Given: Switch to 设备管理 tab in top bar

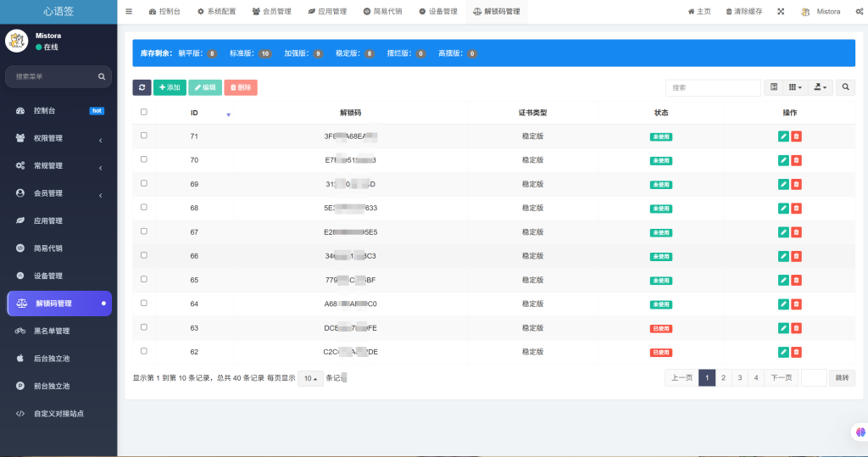Looking at the screenshot, I should pos(438,11).
